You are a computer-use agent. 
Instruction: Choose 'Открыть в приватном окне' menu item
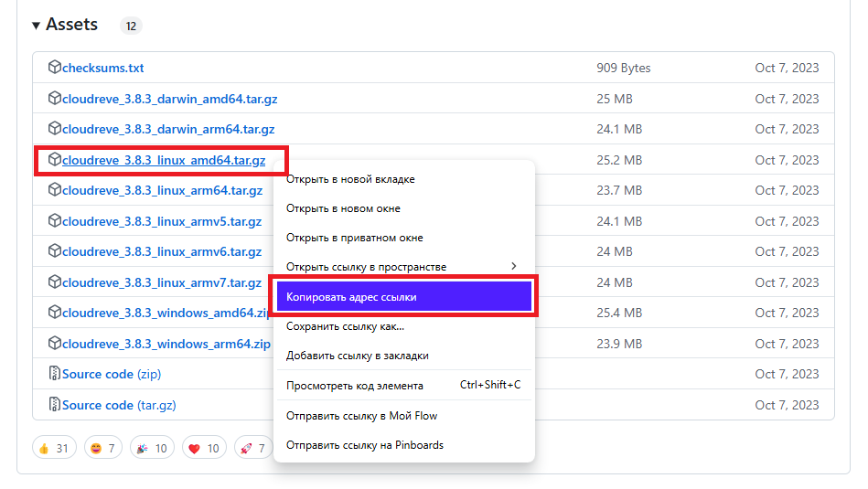click(x=404, y=238)
